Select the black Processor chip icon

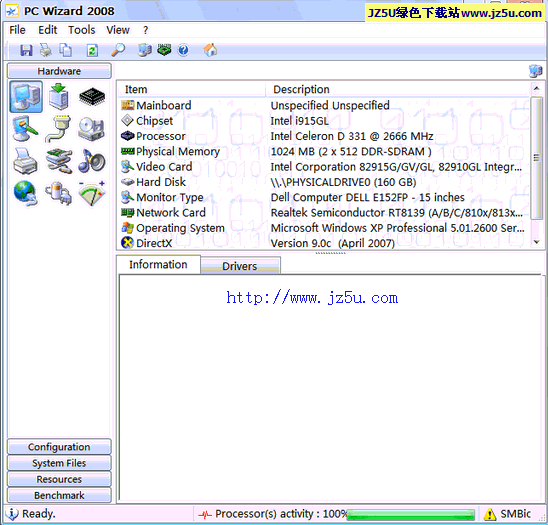[92, 97]
